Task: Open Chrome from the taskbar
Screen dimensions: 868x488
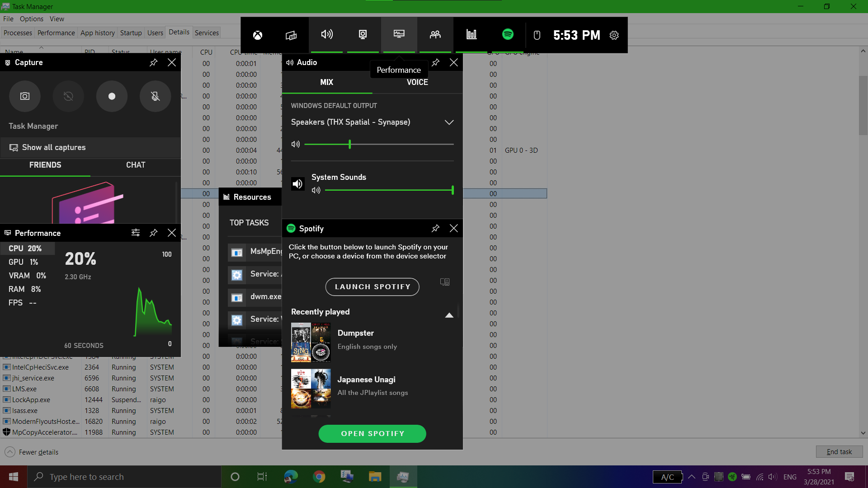Action: pos(319,477)
